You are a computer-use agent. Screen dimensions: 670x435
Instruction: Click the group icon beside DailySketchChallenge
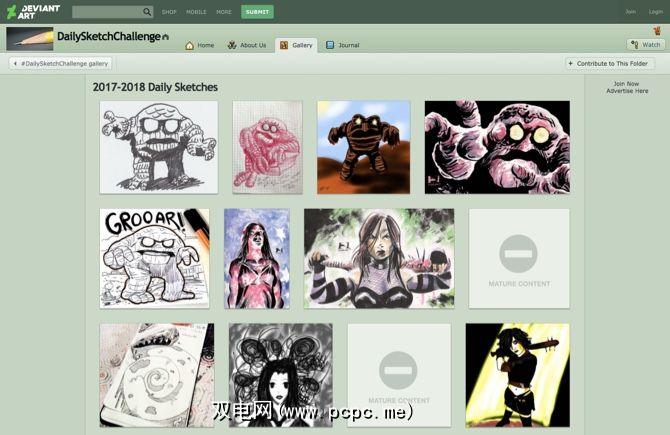[x=165, y=37]
